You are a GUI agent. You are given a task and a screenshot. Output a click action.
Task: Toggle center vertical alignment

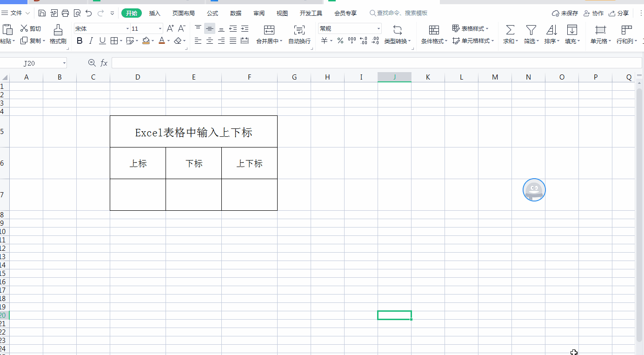click(209, 28)
